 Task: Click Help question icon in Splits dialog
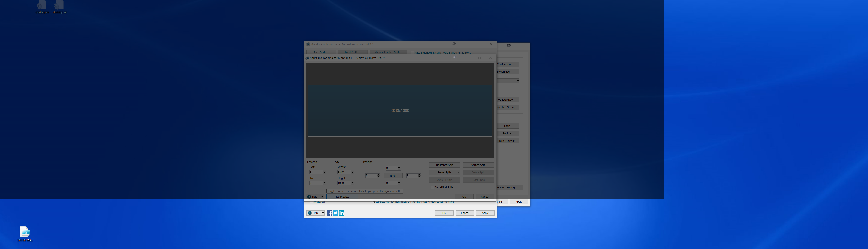tap(309, 197)
